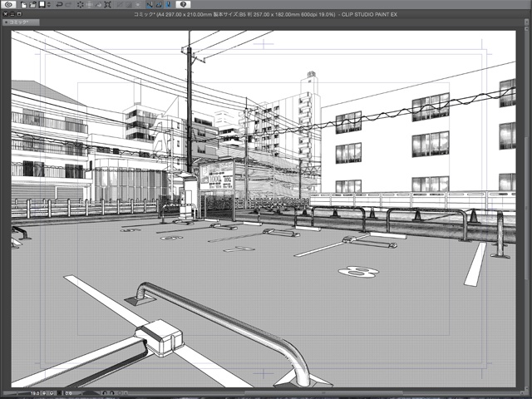The image size is (532, 399).
Task: Click the zoom in icon in the status bar
Action: (52, 393)
